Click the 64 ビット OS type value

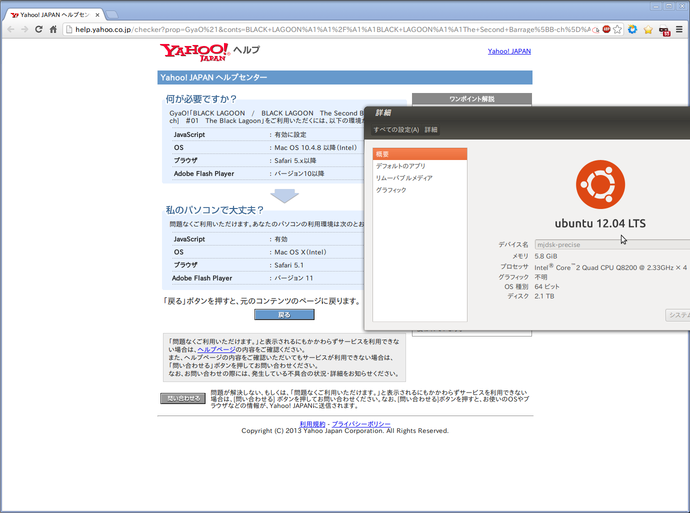pyautogui.click(x=547, y=286)
